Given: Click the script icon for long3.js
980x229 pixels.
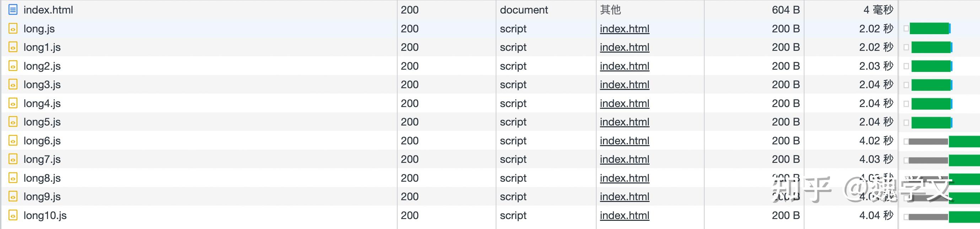Looking at the screenshot, I should (x=12, y=84).
